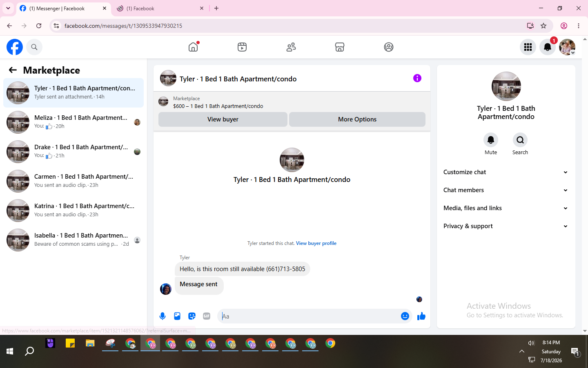Go to the Home feed icon

[x=193, y=47]
